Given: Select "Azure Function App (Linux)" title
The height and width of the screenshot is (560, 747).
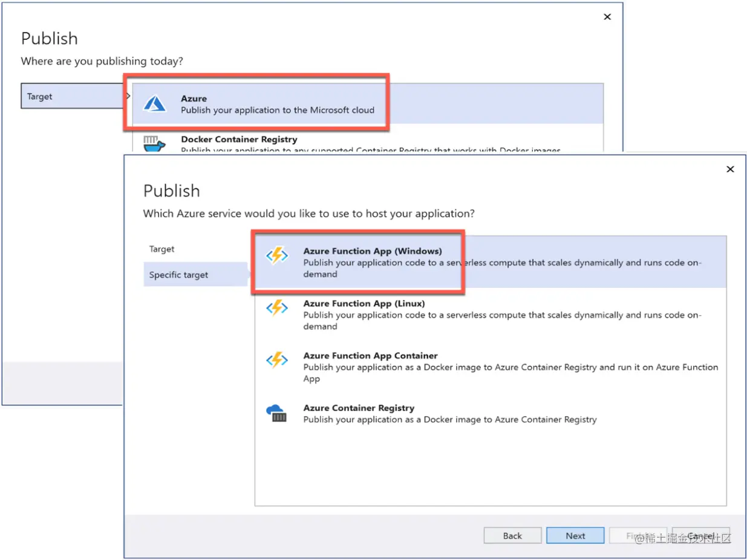Looking at the screenshot, I should [x=364, y=304].
